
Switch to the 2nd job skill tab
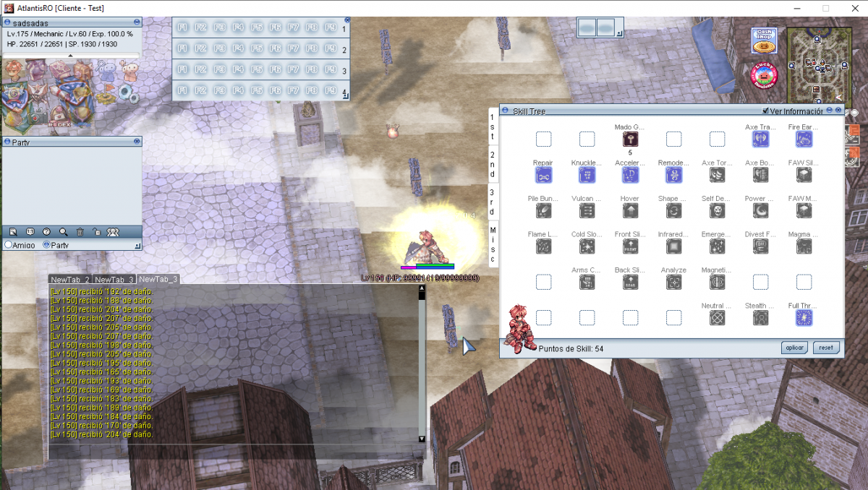click(x=493, y=164)
